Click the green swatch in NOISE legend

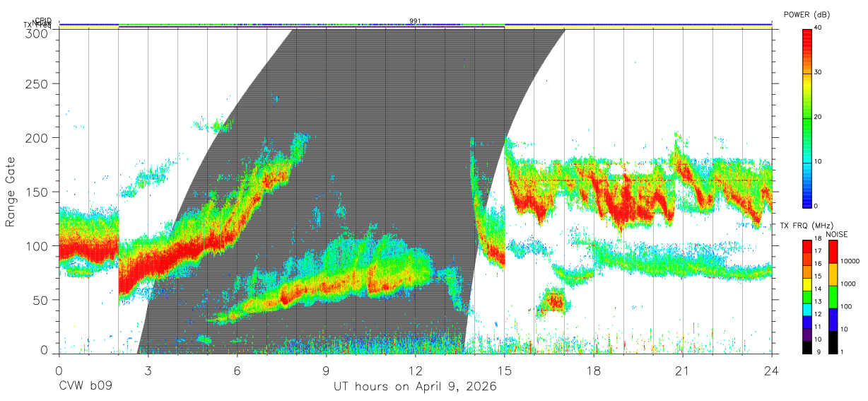pos(833,296)
